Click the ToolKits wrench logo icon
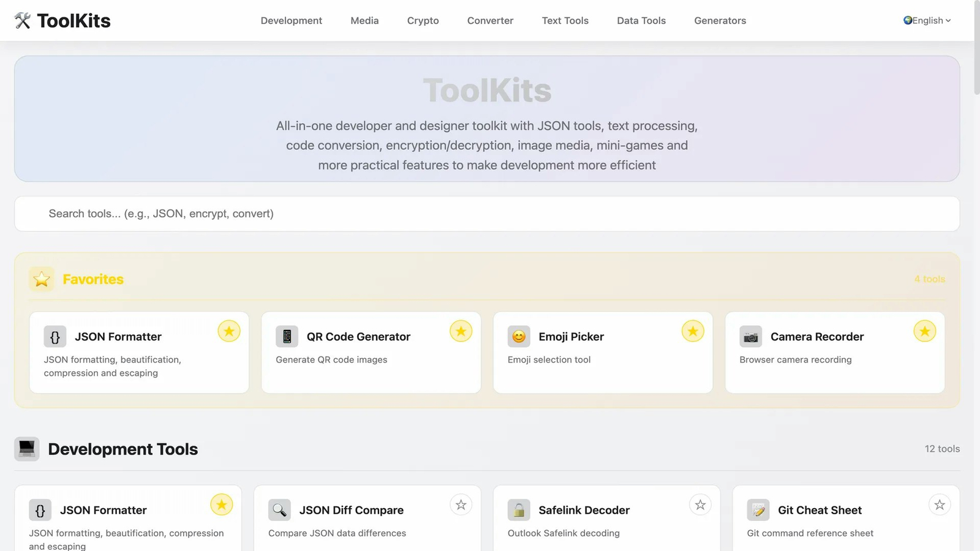 click(23, 21)
